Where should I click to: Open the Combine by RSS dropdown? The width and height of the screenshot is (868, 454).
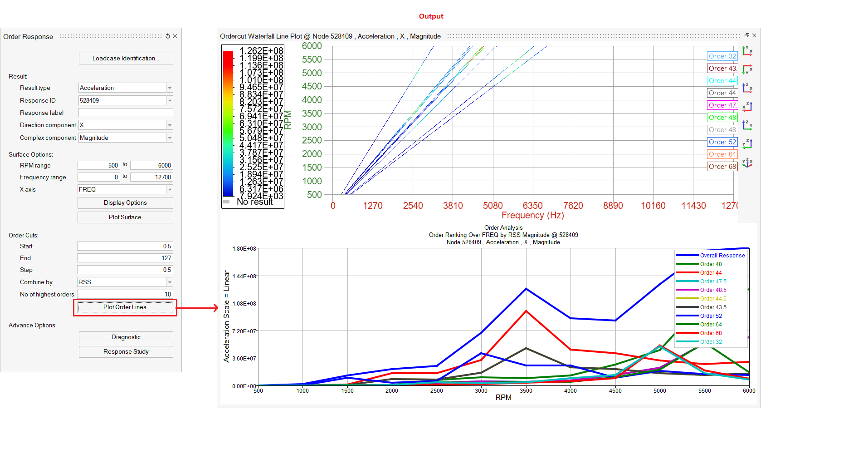click(169, 282)
